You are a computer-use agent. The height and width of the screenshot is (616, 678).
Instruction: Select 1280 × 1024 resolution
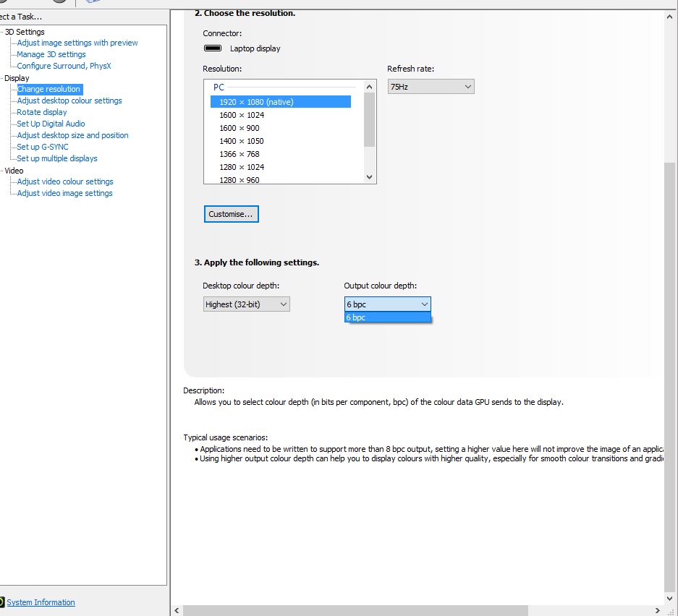tap(242, 167)
